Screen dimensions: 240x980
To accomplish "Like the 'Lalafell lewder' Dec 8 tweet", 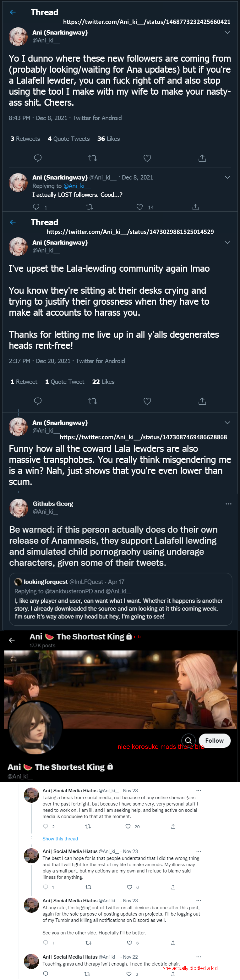I will point(147,158).
